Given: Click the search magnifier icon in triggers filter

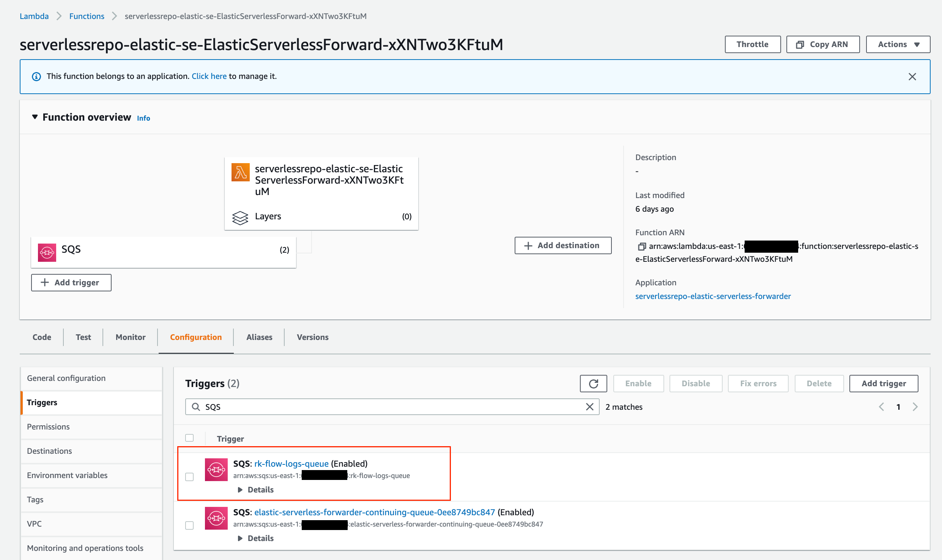Looking at the screenshot, I should tap(196, 407).
